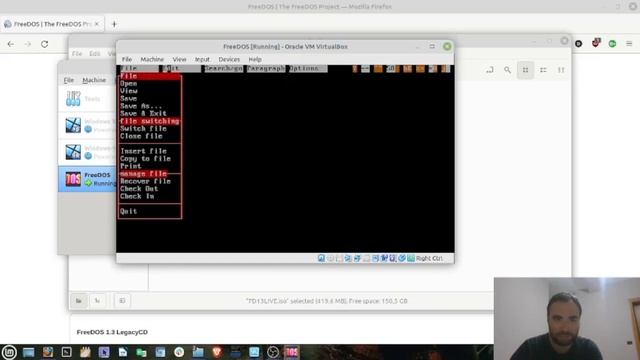Open the Help menu in the VM window
The width and height of the screenshot is (640, 360).
(x=255, y=59)
